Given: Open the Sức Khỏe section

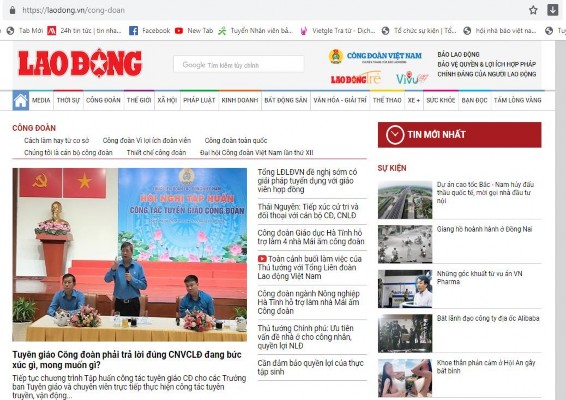Looking at the screenshot, I should [441, 100].
